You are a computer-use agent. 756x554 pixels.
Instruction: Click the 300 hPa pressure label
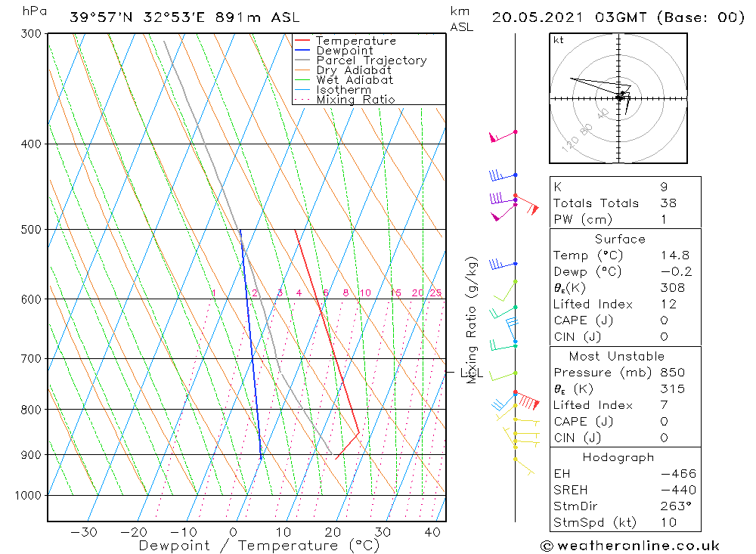(x=32, y=34)
